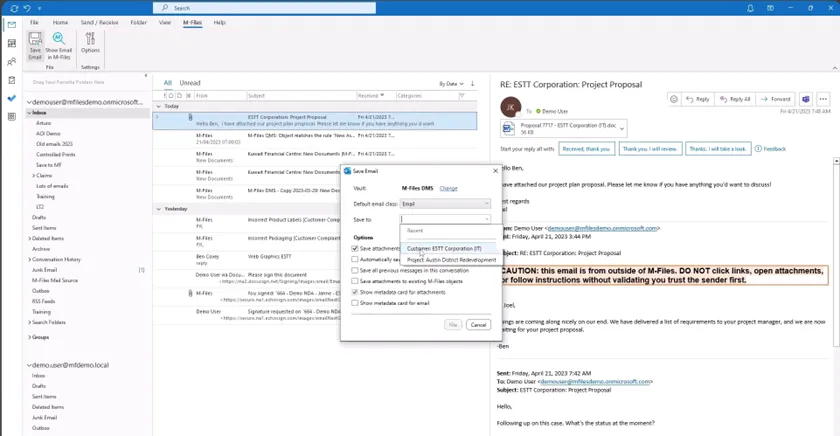
Task: Open the Mail view in left sidebar
Action: coord(12,25)
